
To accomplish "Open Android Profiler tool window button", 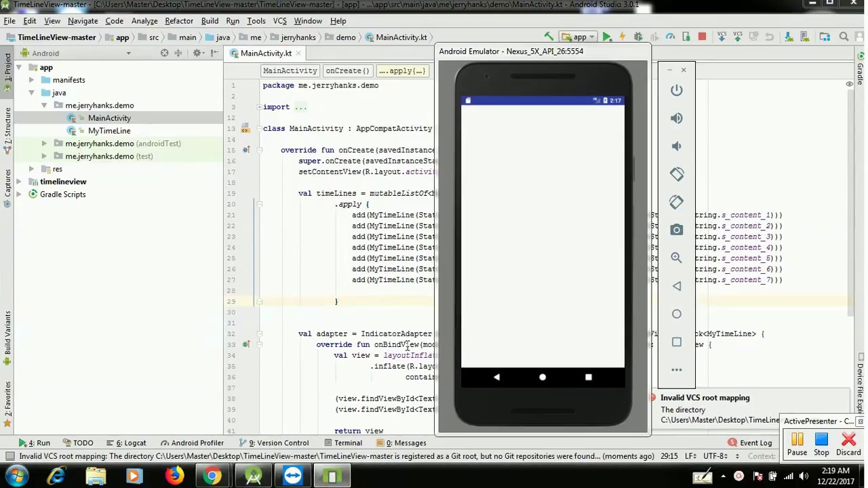I will [192, 443].
